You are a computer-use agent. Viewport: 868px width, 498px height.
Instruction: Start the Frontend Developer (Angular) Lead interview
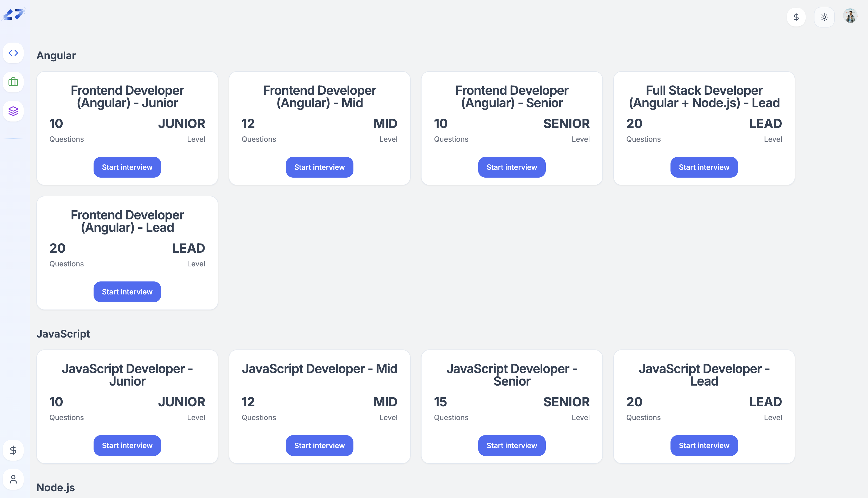pos(127,292)
